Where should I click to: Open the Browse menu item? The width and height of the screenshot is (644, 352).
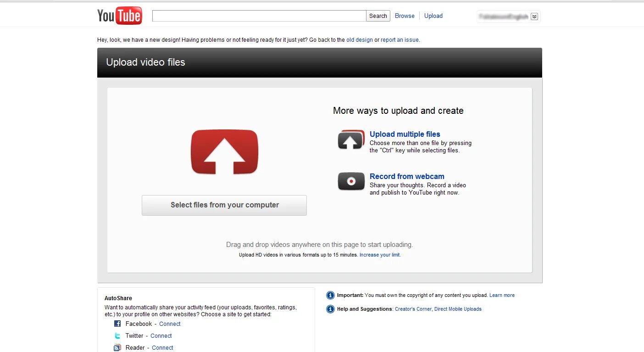point(405,16)
